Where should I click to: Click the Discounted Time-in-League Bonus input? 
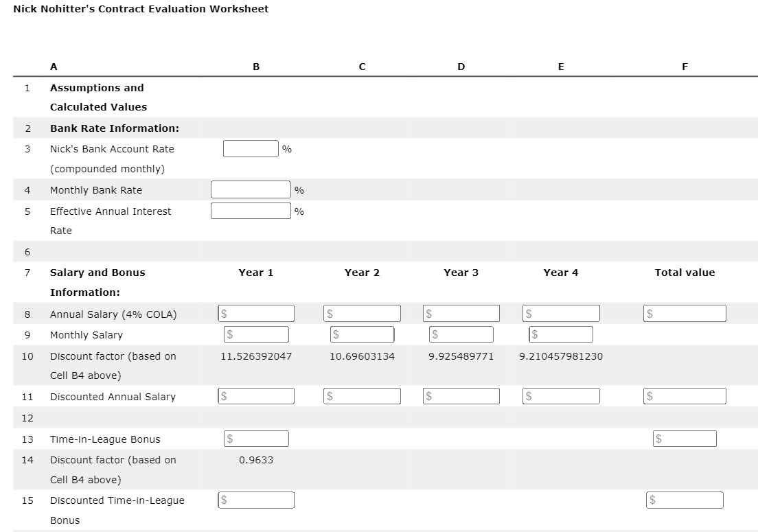coord(256,499)
